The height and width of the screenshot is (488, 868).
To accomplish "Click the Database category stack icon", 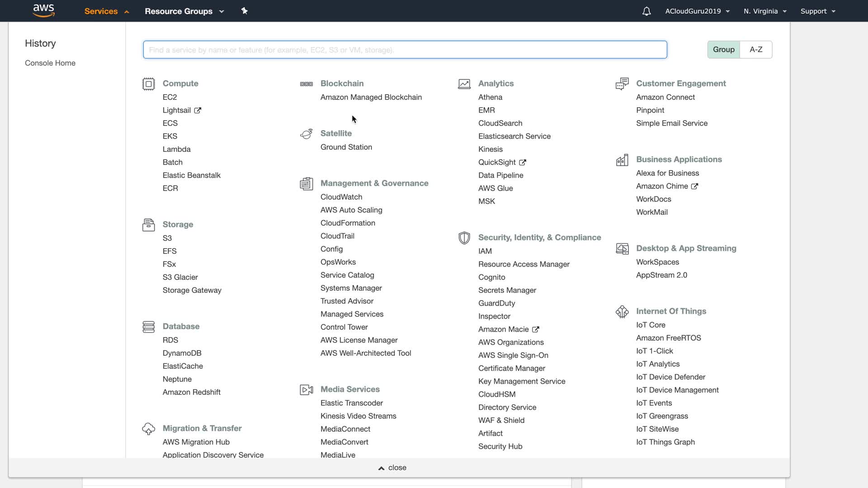I will 148,327.
